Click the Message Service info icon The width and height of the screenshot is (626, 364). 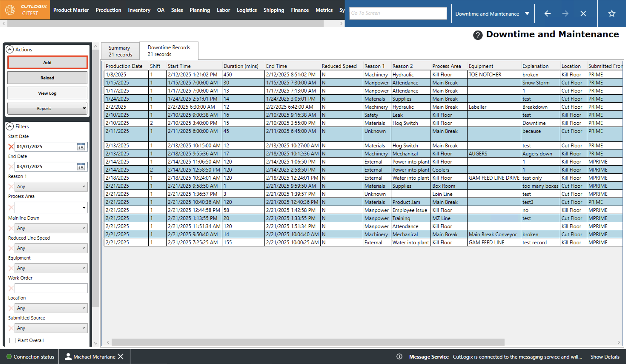click(399, 357)
